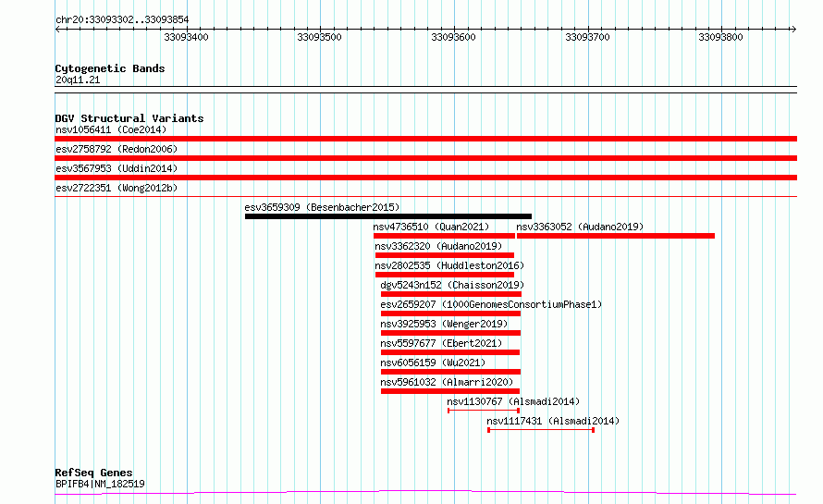Click the black esv3659309 variant bar
Screen dimensions: 823x504
pyautogui.click(x=387, y=216)
